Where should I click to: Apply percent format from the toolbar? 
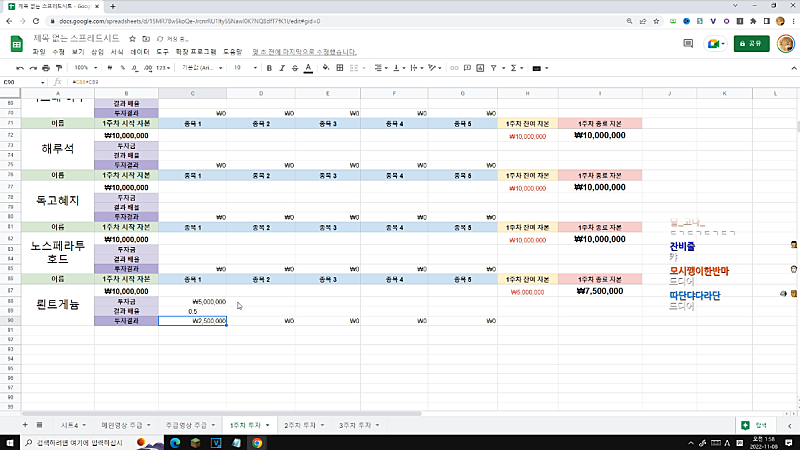pos(122,68)
